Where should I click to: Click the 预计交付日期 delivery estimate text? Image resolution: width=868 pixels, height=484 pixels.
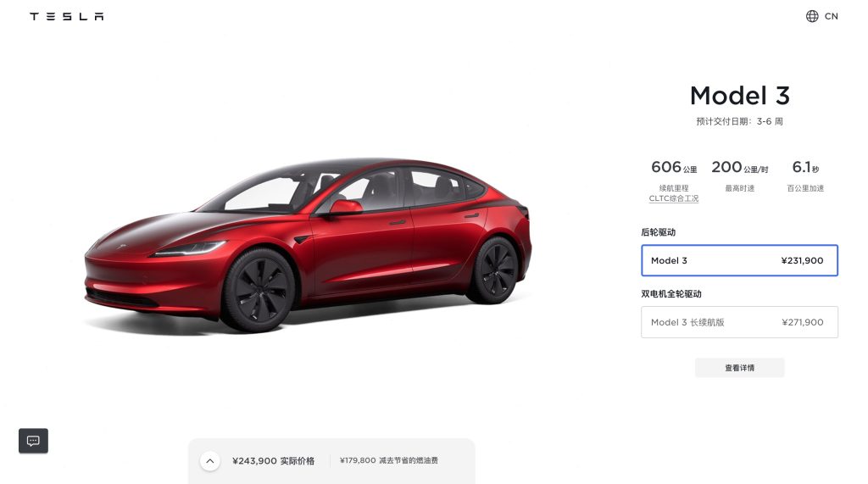739,121
